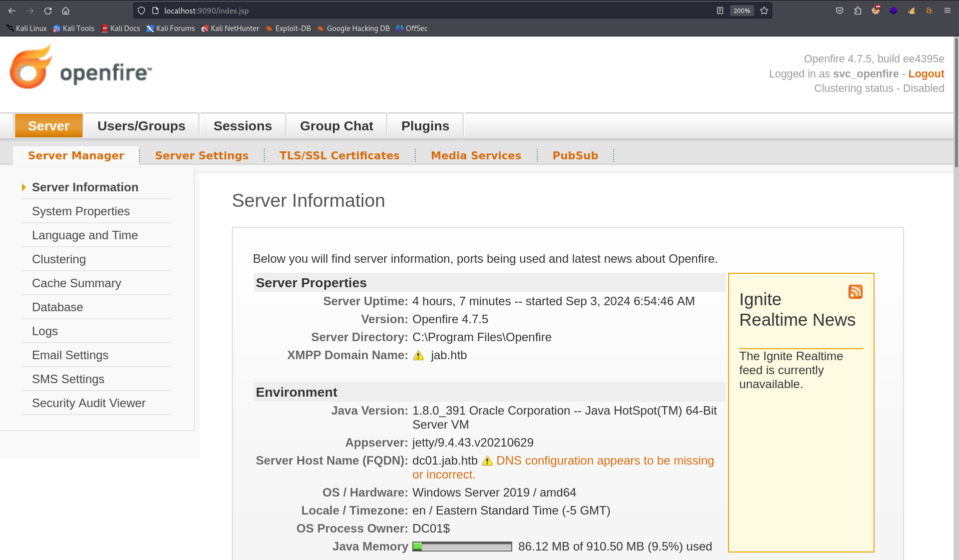Switch to the Users/Groups tab
The width and height of the screenshot is (959, 560).
141,126
